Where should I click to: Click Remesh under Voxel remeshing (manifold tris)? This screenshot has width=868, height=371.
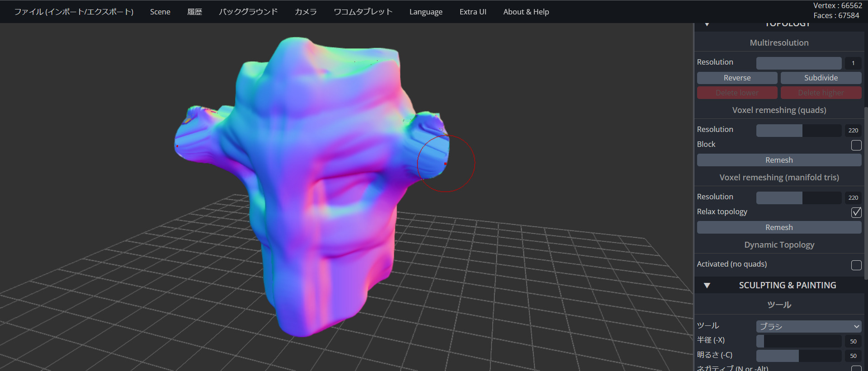[x=779, y=227]
